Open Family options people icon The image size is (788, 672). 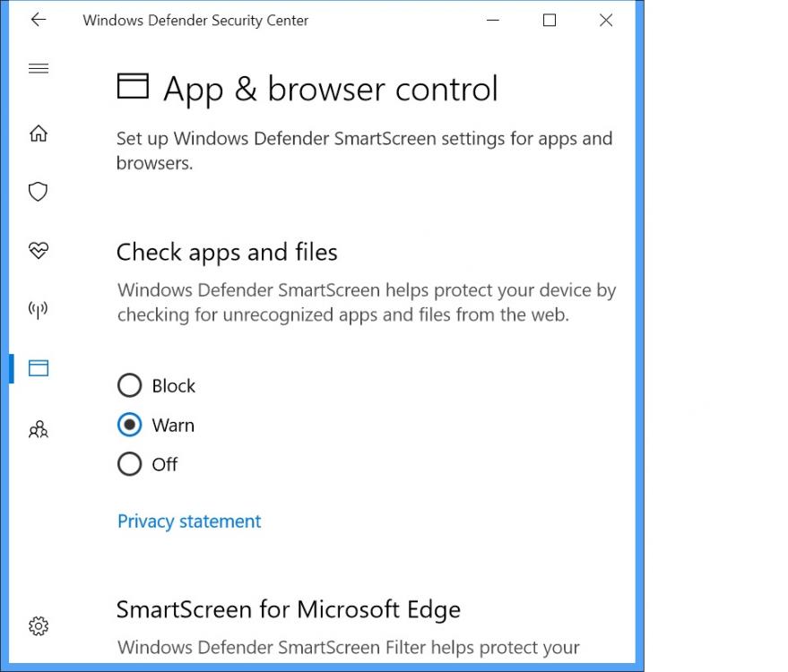pyautogui.click(x=39, y=429)
